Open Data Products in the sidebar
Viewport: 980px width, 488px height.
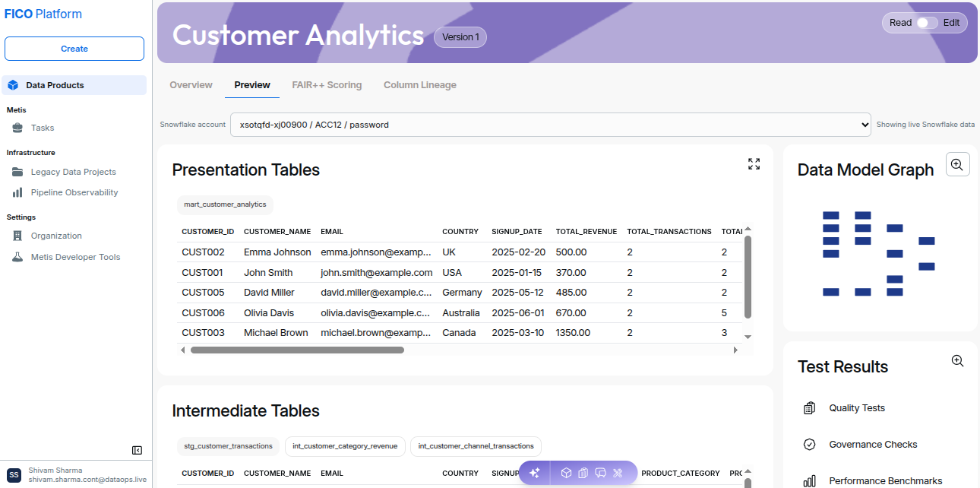click(74, 85)
